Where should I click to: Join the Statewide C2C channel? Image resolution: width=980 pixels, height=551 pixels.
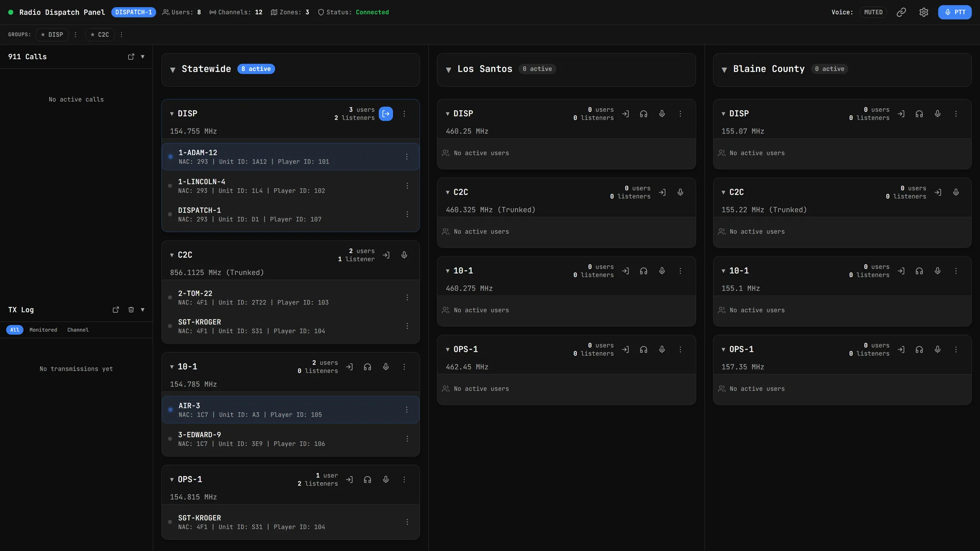tap(386, 255)
